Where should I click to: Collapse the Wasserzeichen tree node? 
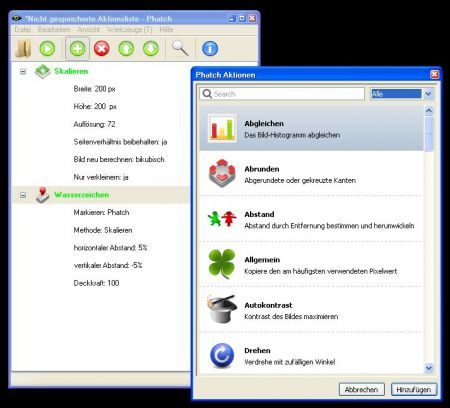23,195
